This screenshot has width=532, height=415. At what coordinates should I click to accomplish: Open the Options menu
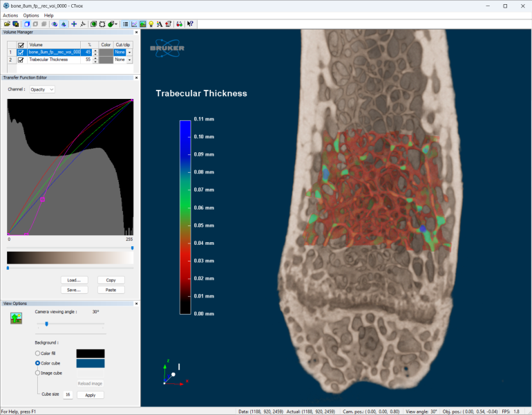[31, 15]
